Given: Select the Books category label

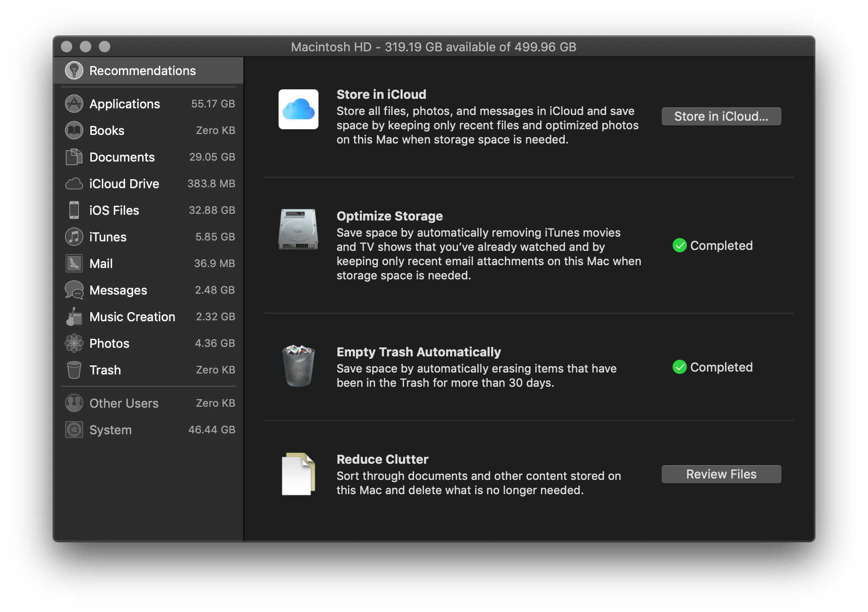Looking at the screenshot, I should 107,130.
